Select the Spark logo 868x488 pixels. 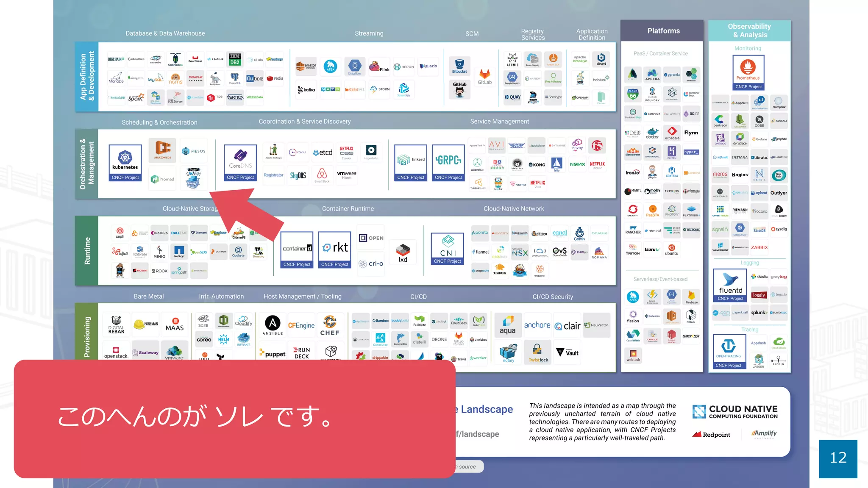point(136,97)
